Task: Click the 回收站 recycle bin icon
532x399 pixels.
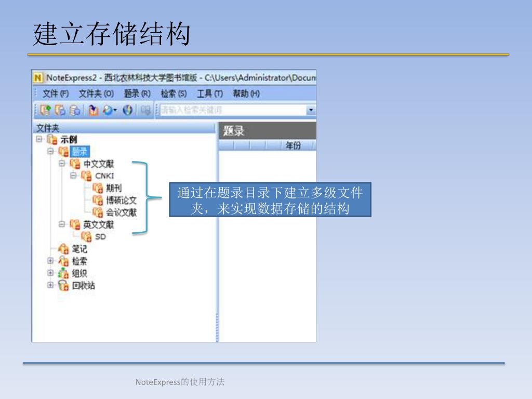Action: click(x=63, y=285)
